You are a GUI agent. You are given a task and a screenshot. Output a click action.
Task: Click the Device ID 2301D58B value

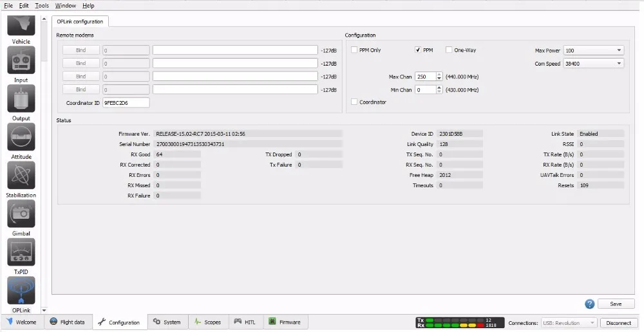click(460, 134)
